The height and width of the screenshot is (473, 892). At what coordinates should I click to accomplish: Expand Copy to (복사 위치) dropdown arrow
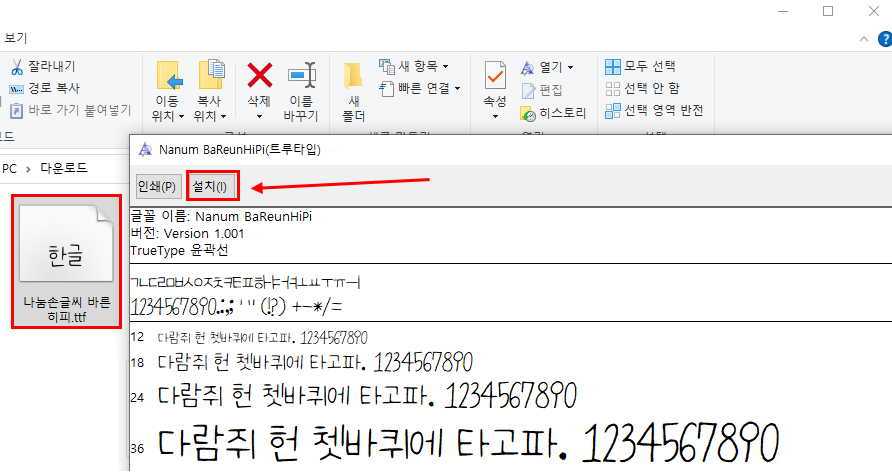[x=224, y=117]
